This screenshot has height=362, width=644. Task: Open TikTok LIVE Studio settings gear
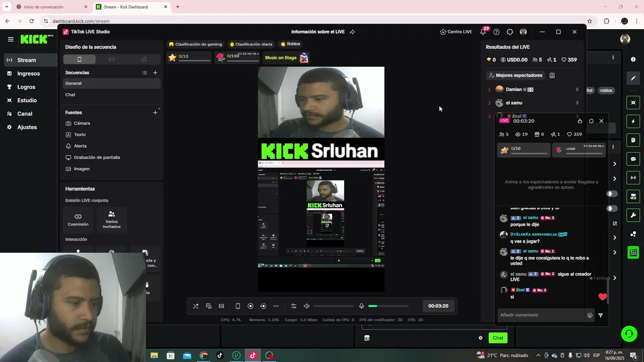click(x=510, y=32)
